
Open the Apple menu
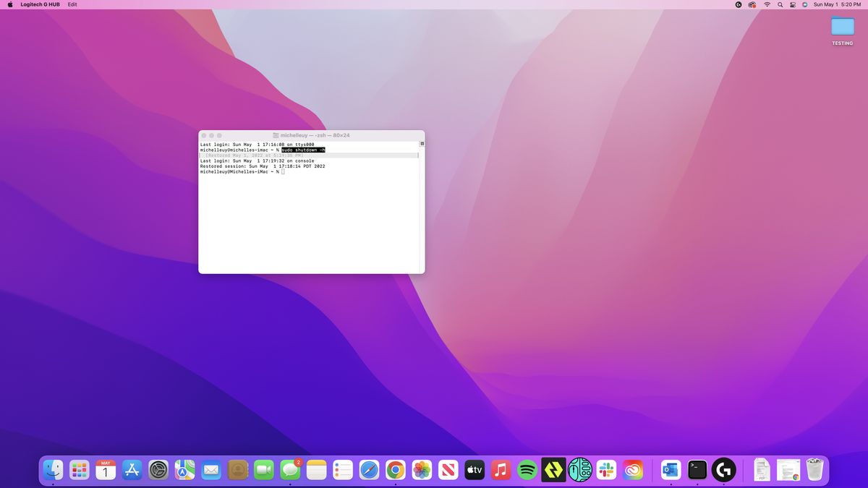[x=9, y=4]
